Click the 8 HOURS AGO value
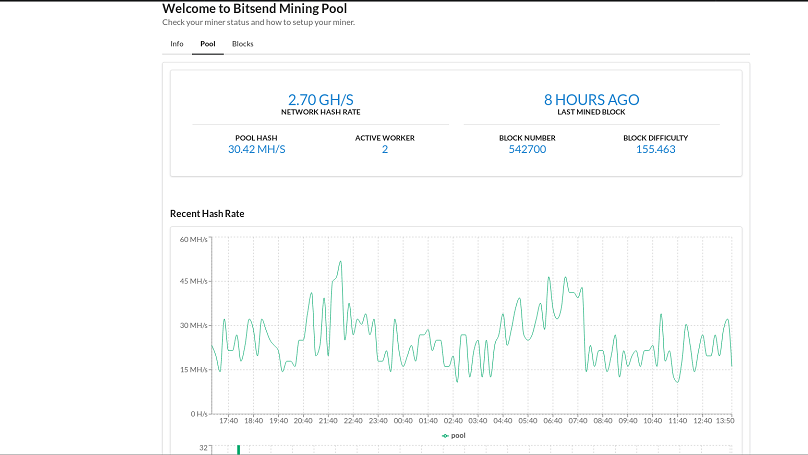Screen dimensions: 808x455 (592, 99)
